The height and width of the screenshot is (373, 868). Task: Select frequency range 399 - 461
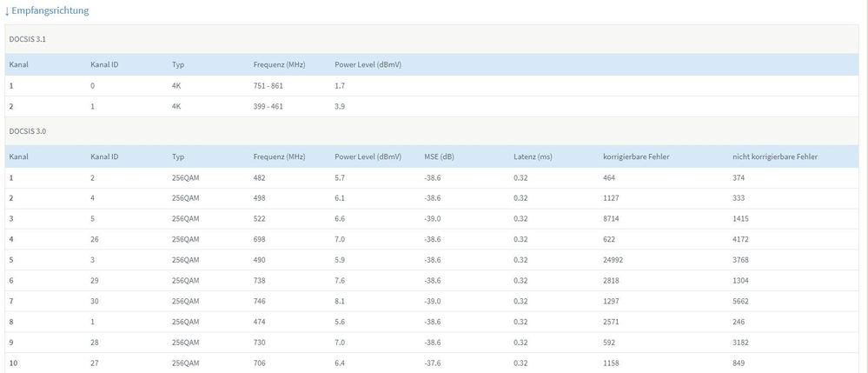click(268, 106)
